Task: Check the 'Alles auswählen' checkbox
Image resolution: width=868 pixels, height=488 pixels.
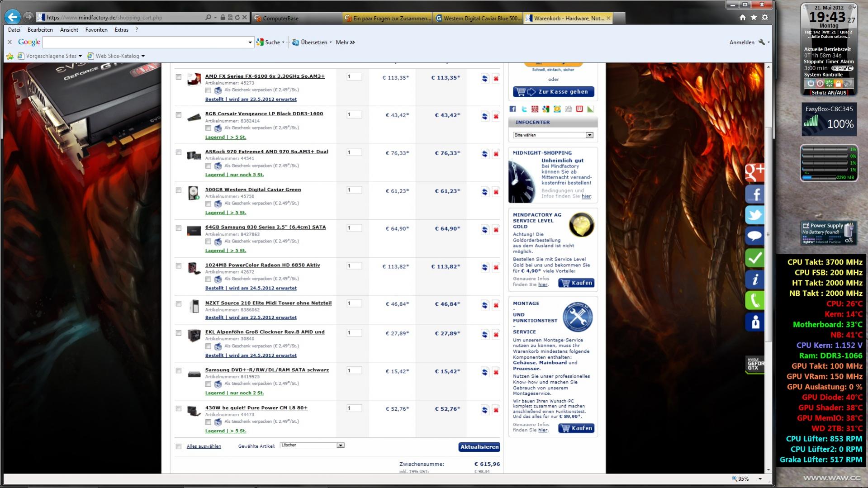Action: pyautogui.click(x=179, y=446)
